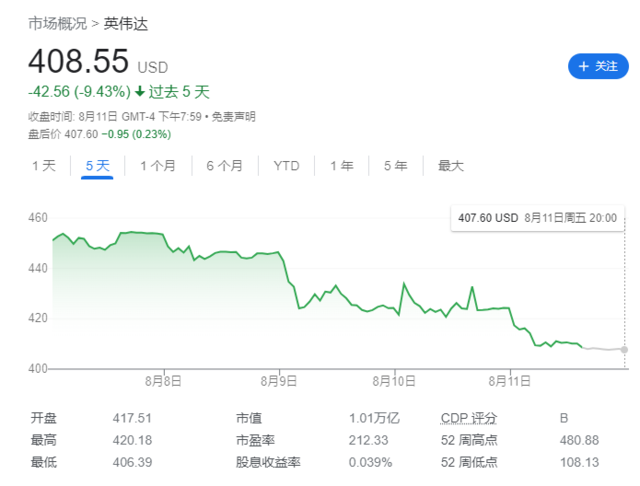Image resolution: width=640 pixels, height=486 pixels.
Task: Click the 52 周高点 label
Action: pyautogui.click(x=469, y=440)
